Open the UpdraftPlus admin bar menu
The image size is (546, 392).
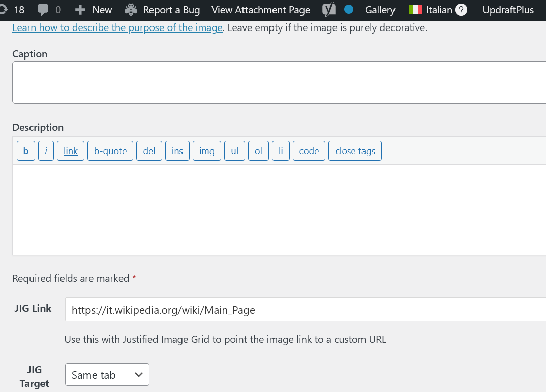(508, 10)
